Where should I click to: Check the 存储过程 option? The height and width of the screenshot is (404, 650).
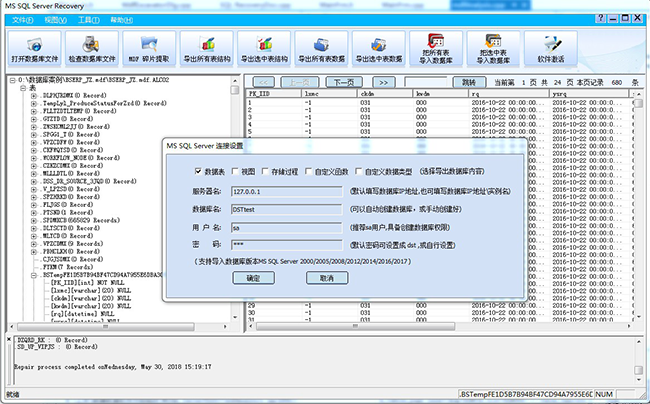click(x=265, y=171)
